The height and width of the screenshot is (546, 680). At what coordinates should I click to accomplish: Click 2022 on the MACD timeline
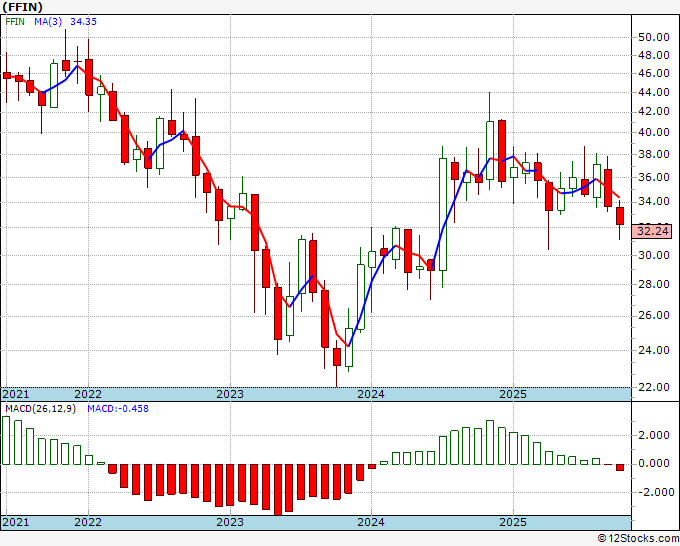tap(88, 522)
